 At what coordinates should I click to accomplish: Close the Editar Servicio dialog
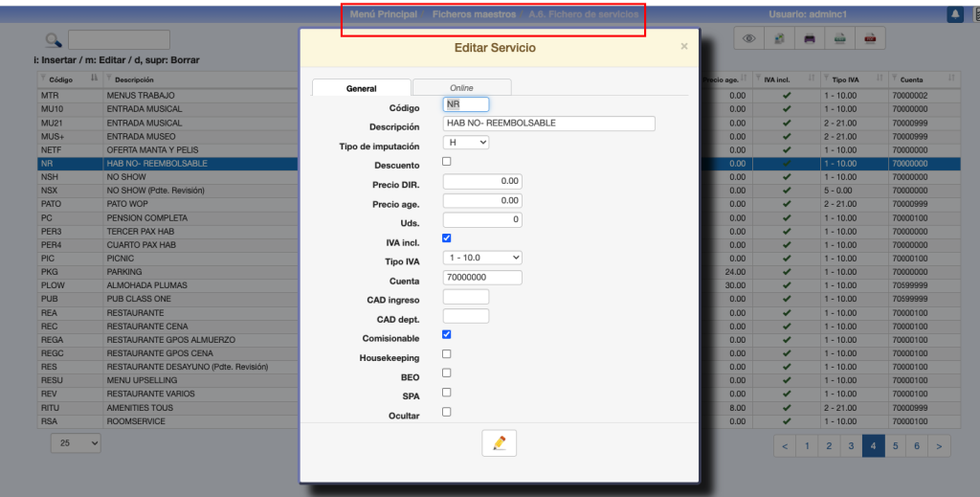(x=683, y=46)
